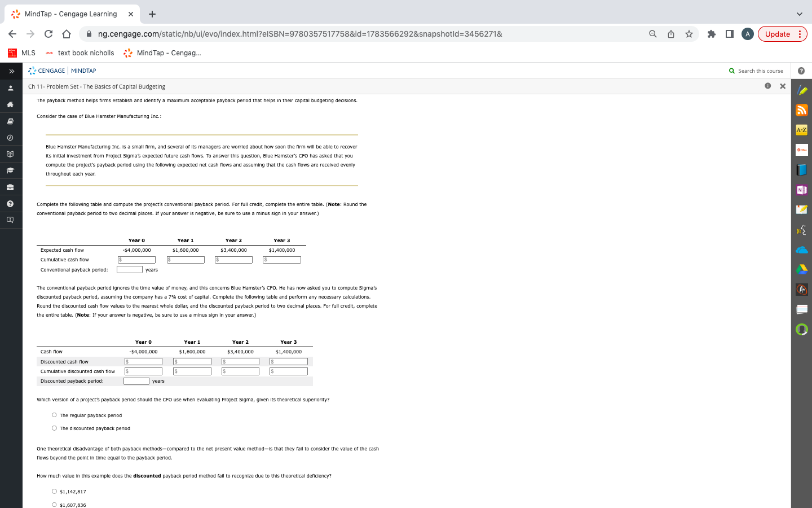Open the OneDrive cloud app
Image resolution: width=812 pixels, height=508 pixels.
pos(802,249)
